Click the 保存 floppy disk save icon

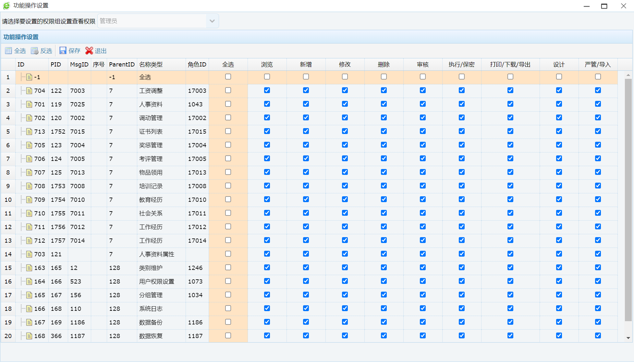coord(63,51)
